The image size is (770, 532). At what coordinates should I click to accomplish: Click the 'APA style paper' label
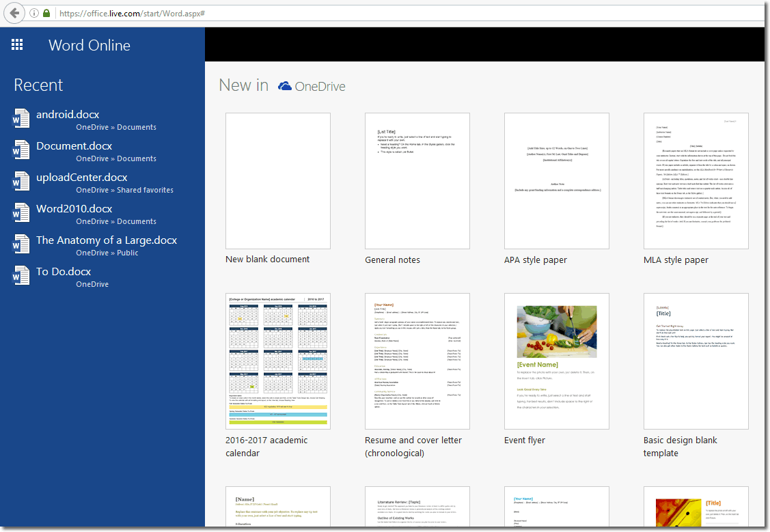[x=535, y=260]
